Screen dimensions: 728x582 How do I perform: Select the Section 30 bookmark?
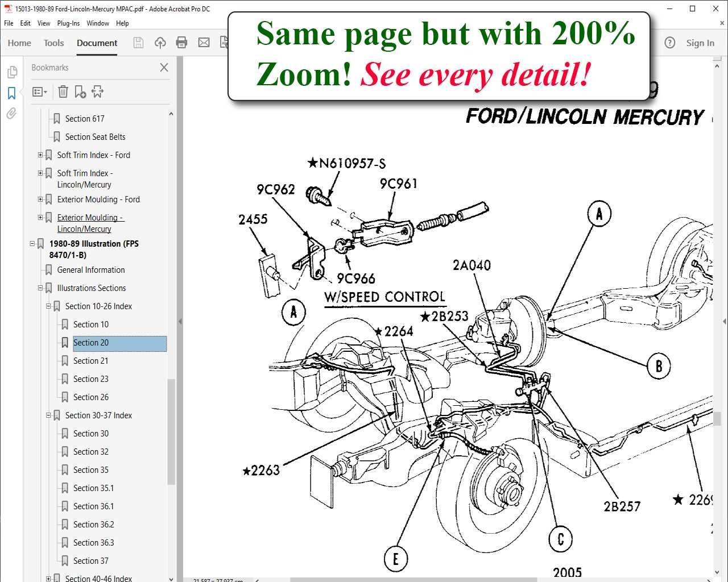(x=91, y=433)
